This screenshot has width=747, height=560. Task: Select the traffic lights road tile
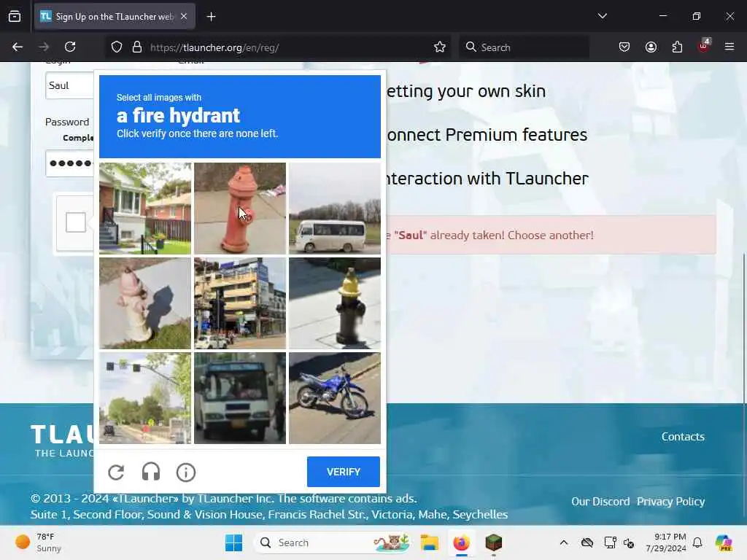pyautogui.click(x=145, y=398)
